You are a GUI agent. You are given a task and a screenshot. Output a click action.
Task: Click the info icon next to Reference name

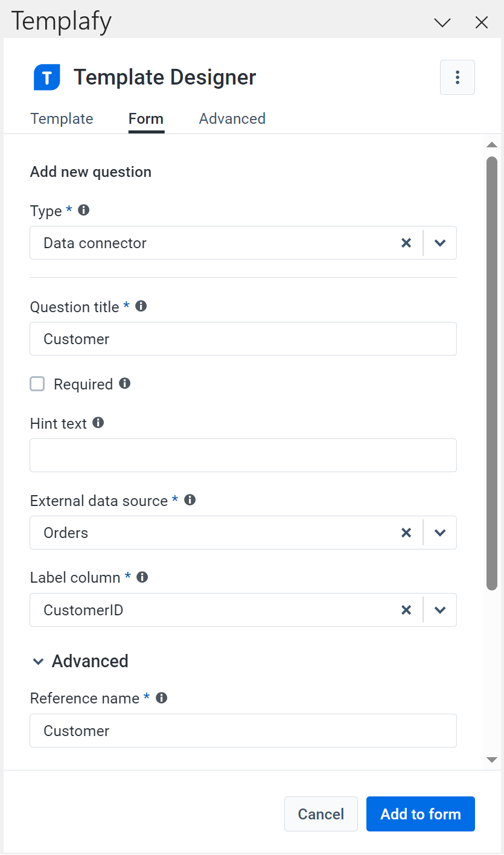pyautogui.click(x=161, y=697)
